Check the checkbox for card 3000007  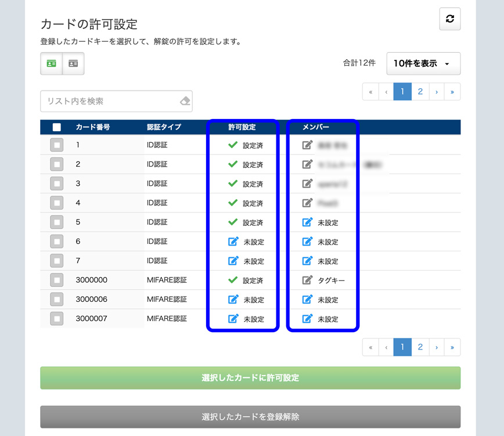[x=57, y=319]
